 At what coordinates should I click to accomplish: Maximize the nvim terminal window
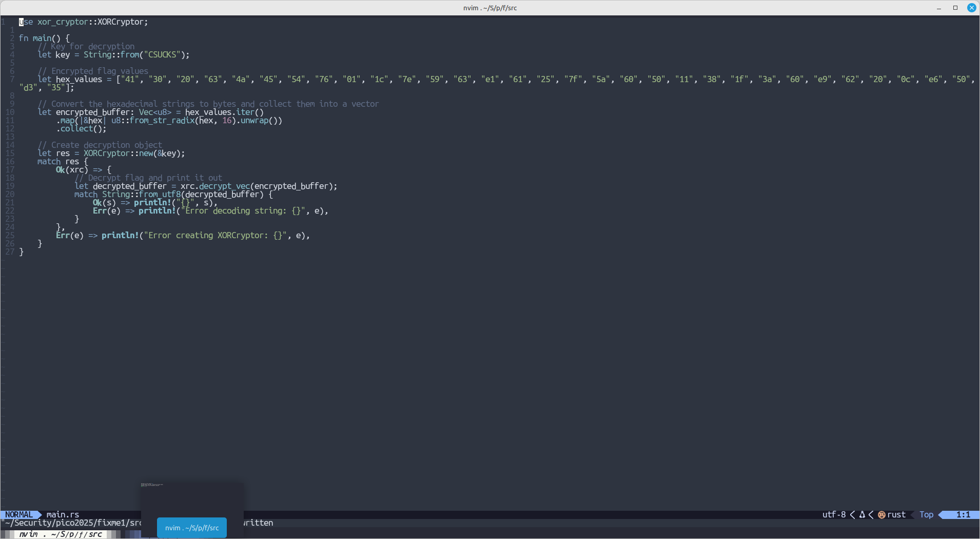click(955, 8)
